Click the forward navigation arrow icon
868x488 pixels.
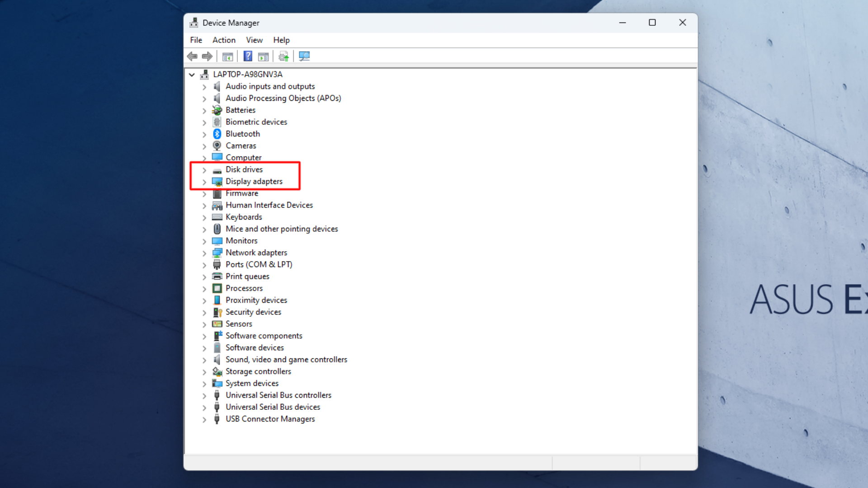[x=207, y=56]
